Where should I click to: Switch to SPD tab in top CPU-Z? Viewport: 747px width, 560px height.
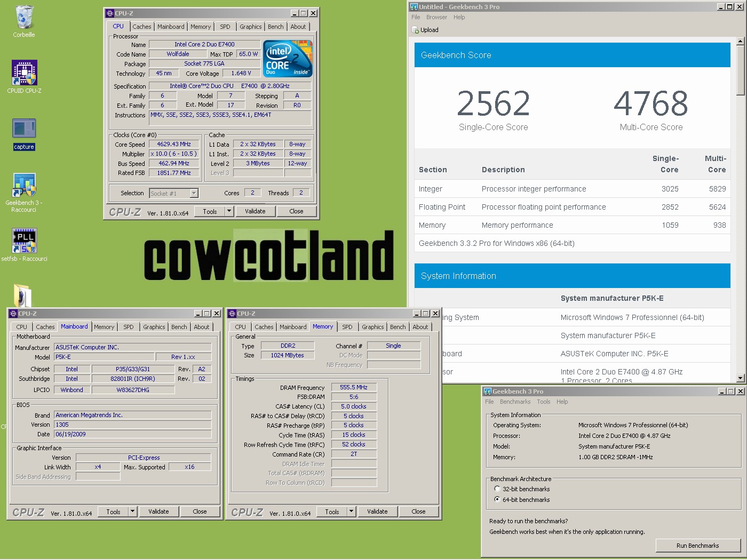225,27
